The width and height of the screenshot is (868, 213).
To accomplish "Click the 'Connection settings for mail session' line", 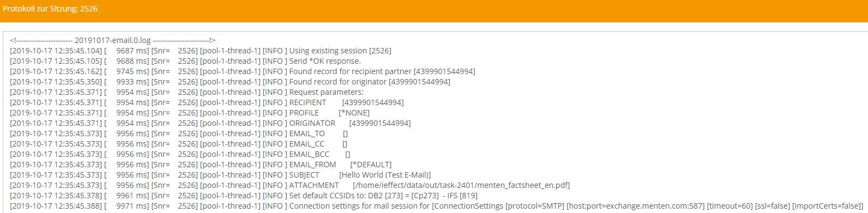I will 437,206.
